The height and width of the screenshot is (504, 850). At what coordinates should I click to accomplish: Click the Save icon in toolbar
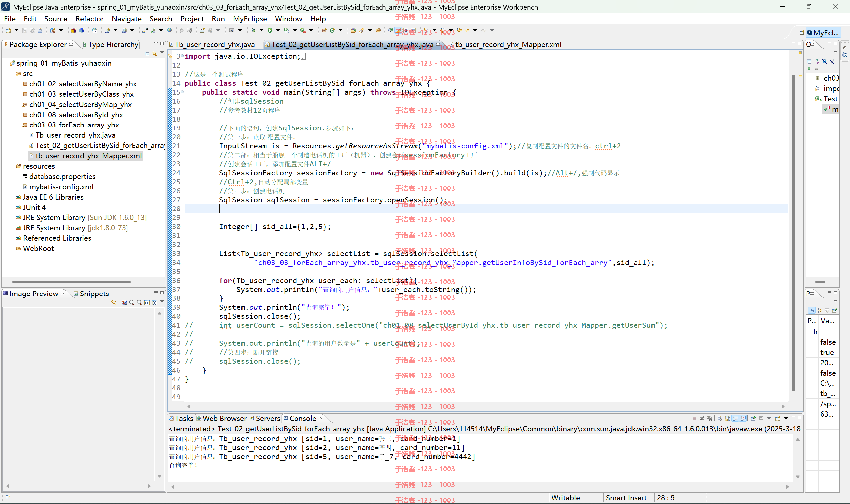25,30
